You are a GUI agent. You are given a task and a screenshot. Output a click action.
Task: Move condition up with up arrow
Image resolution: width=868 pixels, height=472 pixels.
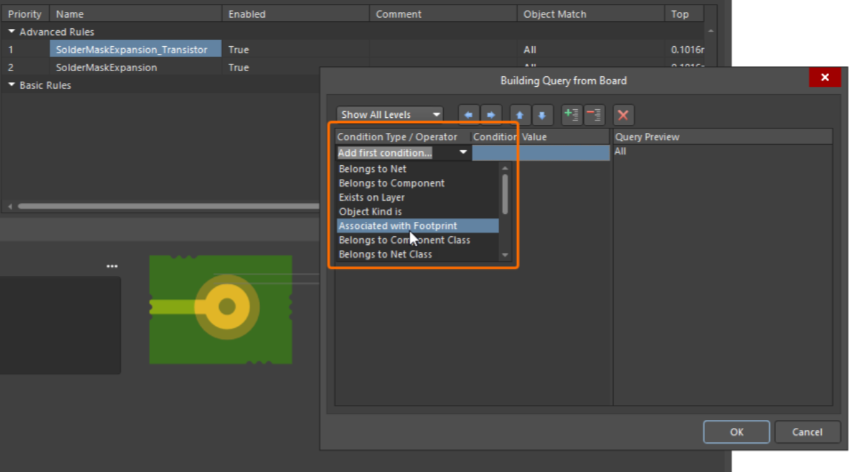[520, 115]
